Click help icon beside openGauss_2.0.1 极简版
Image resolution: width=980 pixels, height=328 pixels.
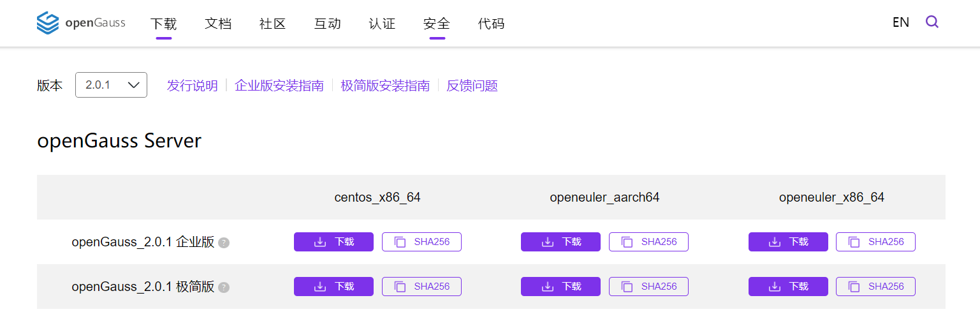224,287
